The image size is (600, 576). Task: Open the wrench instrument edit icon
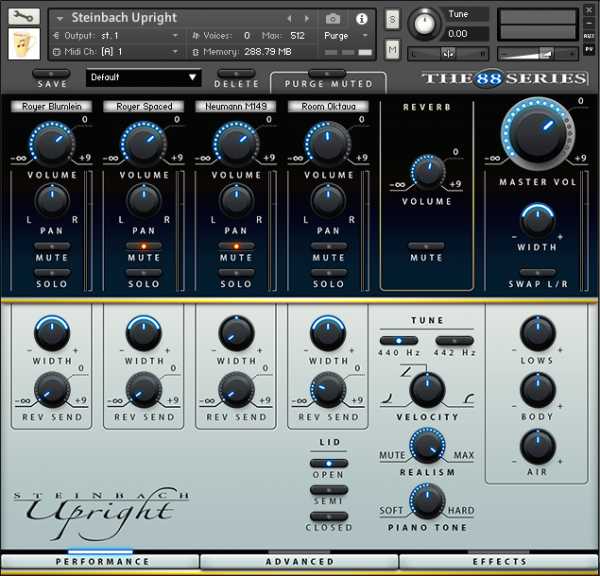click(x=24, y=16)
